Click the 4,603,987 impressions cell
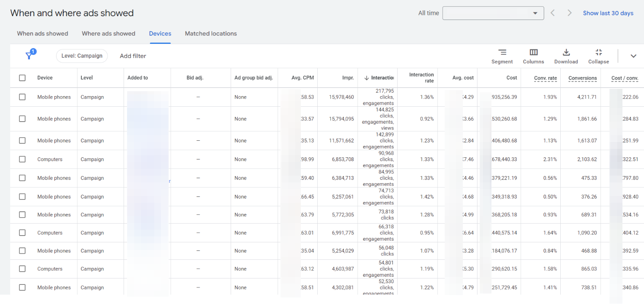The height and width of the screenshot is (304, 644). pyautogui.click(x=343, y=269)
